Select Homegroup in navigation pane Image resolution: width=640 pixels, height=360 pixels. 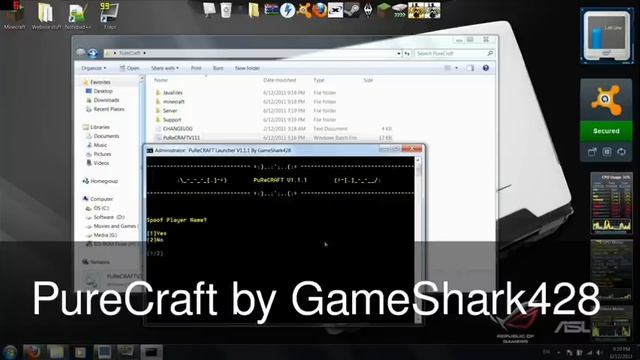coord(104,181)
